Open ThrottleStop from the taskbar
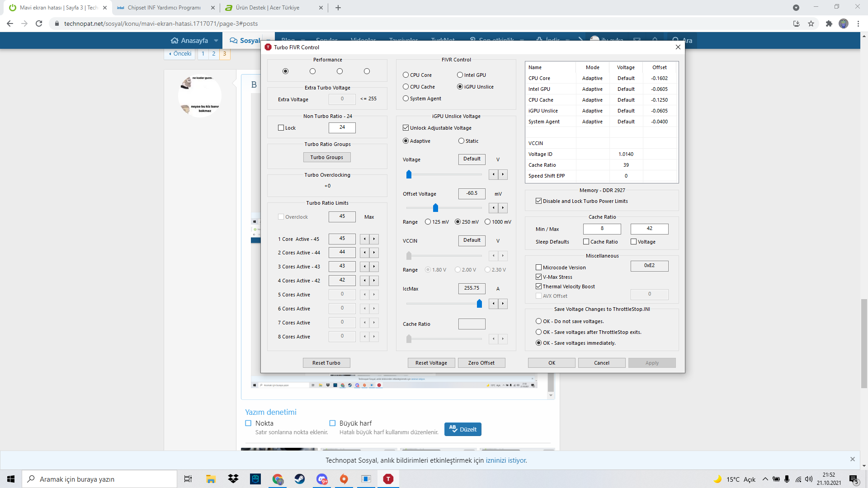868x488 pixels. (388, 479)
